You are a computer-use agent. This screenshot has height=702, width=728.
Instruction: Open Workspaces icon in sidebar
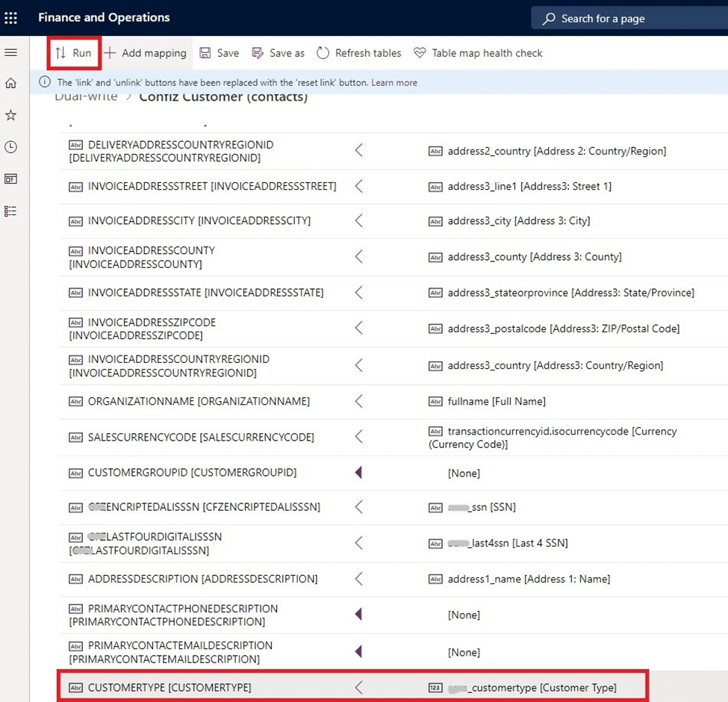(10, 179)
